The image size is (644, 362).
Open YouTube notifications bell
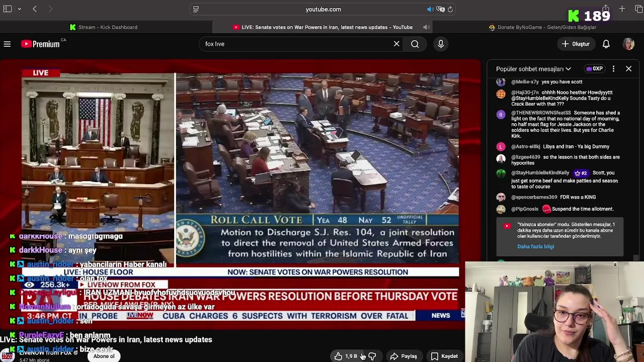point(606,44)
